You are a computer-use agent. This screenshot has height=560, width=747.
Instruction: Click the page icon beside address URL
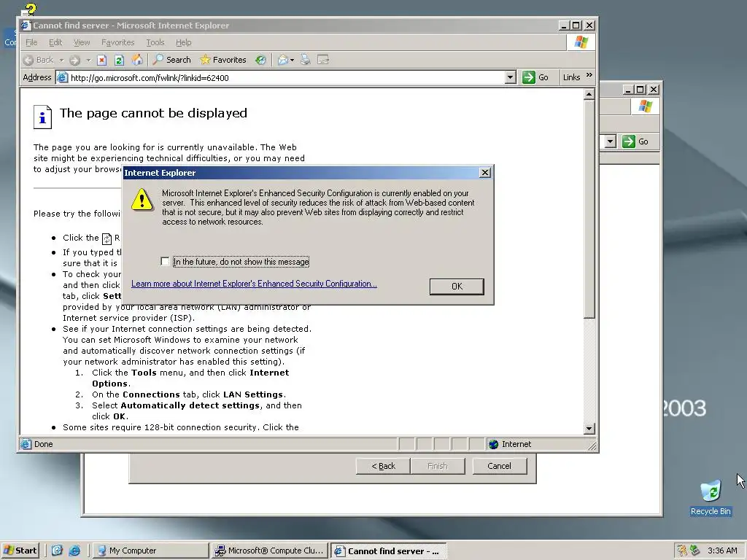[x=63, y=77]
